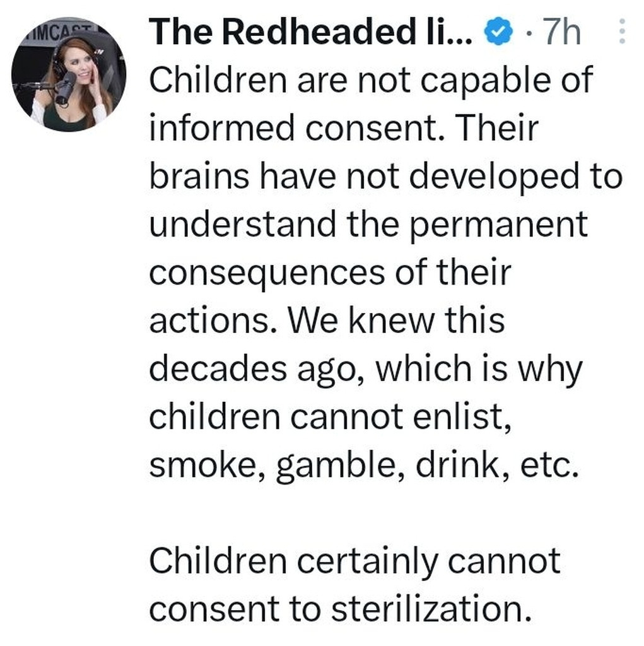Open tweet via line 'Children are not capable of'

click(x=371, y=80)
